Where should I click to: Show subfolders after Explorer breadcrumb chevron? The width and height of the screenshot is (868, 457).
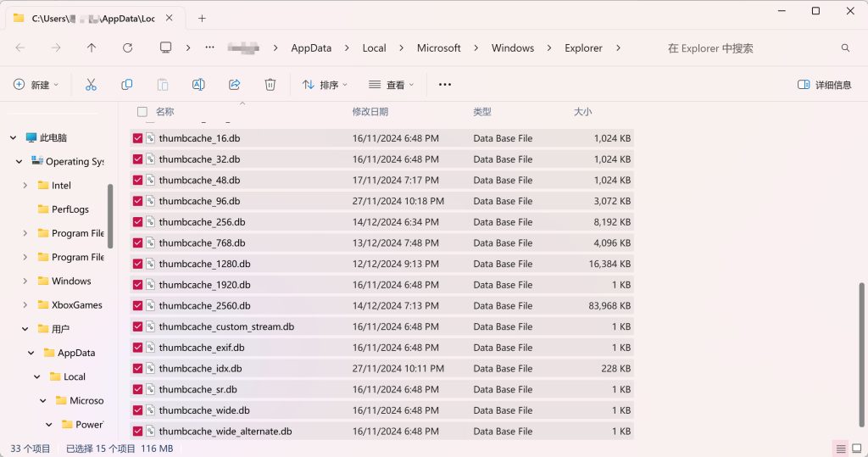tap(618, 48)
